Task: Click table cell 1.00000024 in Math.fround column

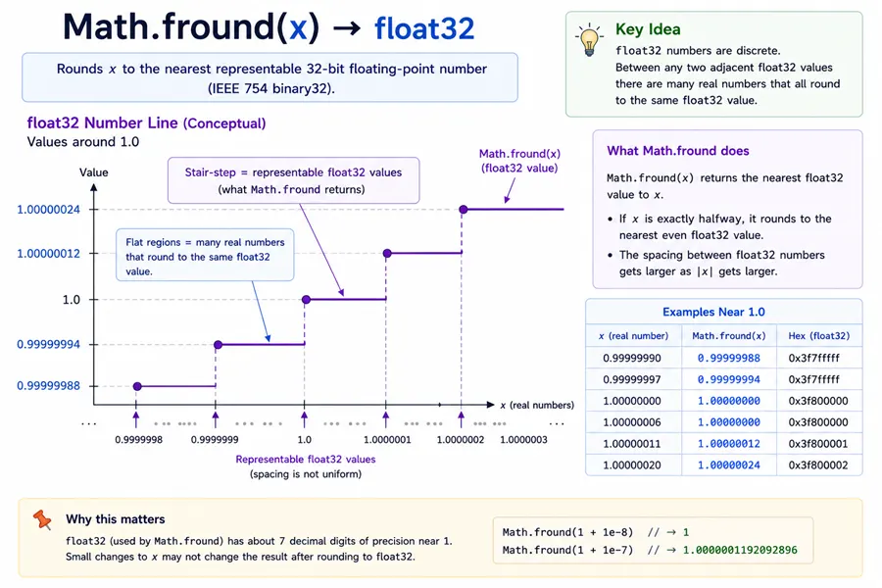Action: coord(728,465)
